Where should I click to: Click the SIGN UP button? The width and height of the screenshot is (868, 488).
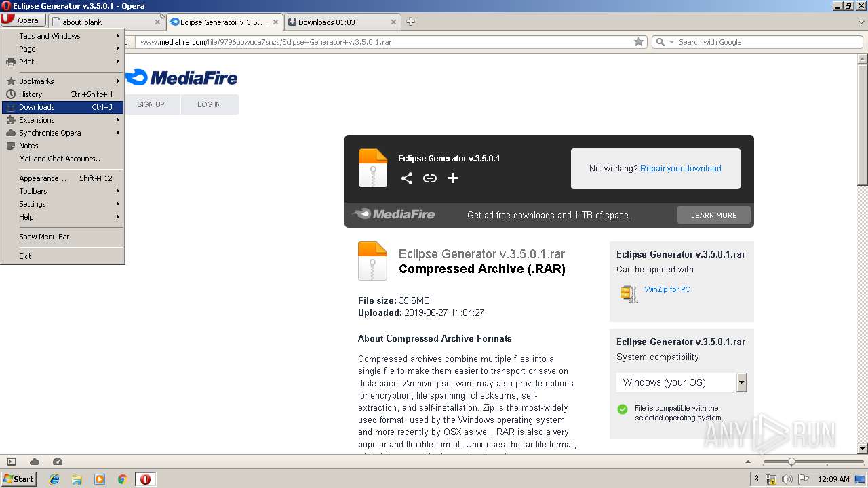(151, 104)
